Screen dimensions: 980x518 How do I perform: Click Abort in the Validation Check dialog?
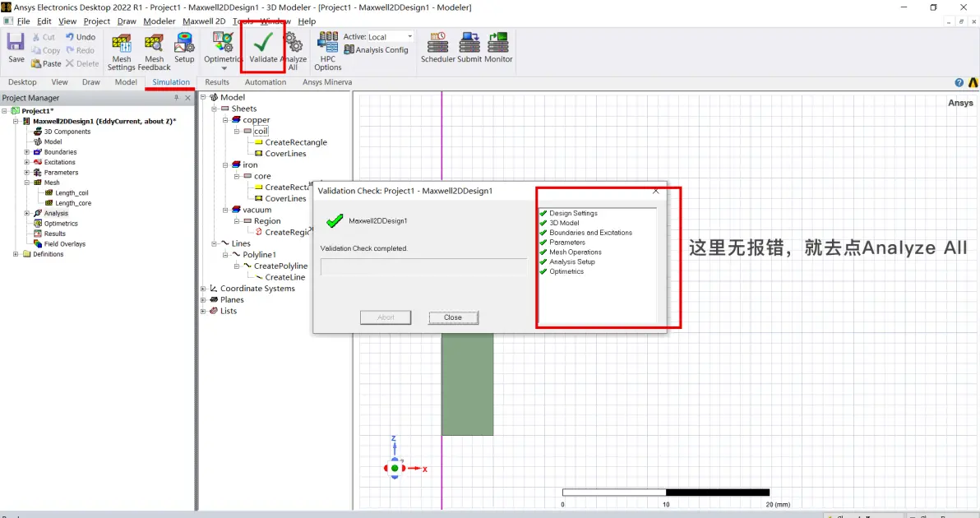pyautogui.click(x=386, y=317)
